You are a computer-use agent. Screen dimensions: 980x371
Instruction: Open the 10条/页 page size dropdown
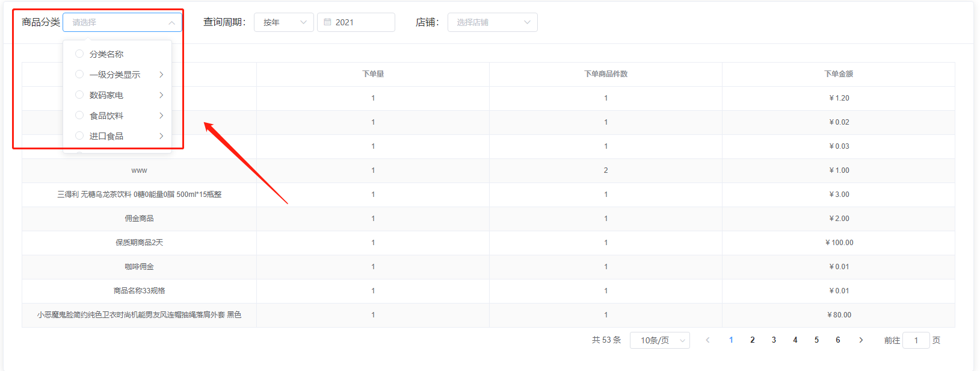tap(659, 340)
